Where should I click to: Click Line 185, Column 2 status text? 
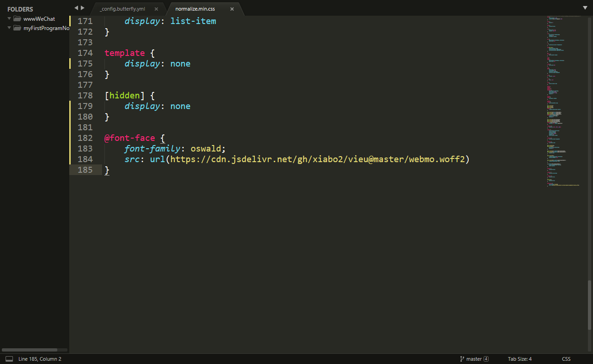pos(40,359)
